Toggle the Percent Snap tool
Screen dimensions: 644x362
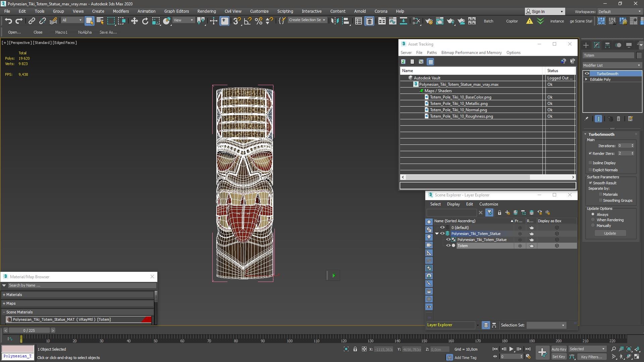point(259,21)
